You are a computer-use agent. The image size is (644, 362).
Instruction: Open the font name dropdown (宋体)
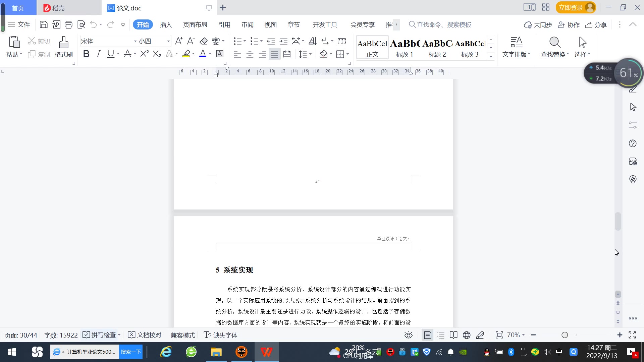click(135, 41)
